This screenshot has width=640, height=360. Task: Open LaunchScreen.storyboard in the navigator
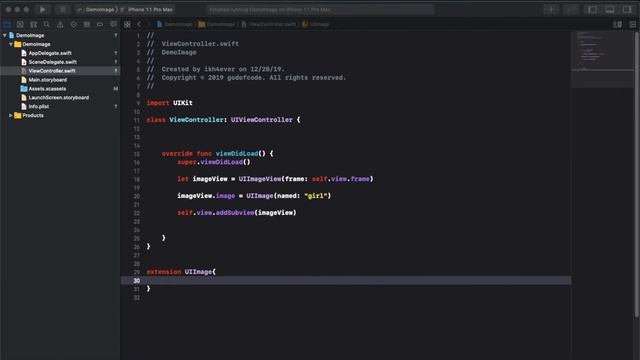coord(58,98)
